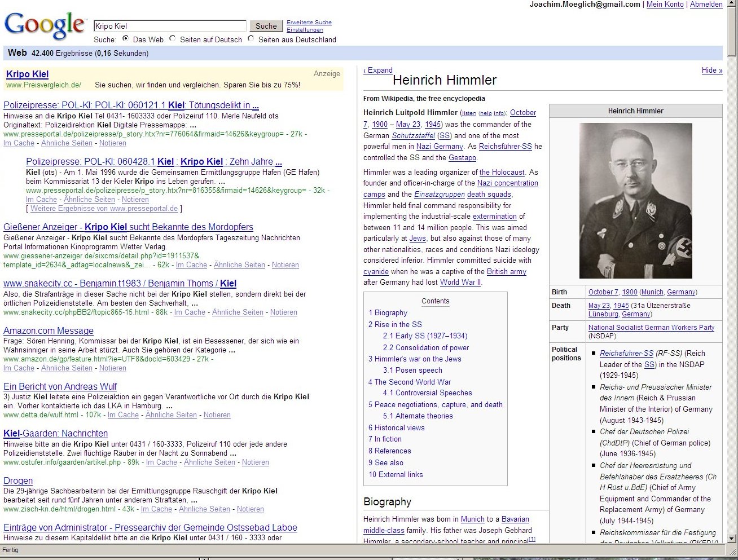738x560 pixels.
Task: Click the search input field
Action: tap(170, 26)
